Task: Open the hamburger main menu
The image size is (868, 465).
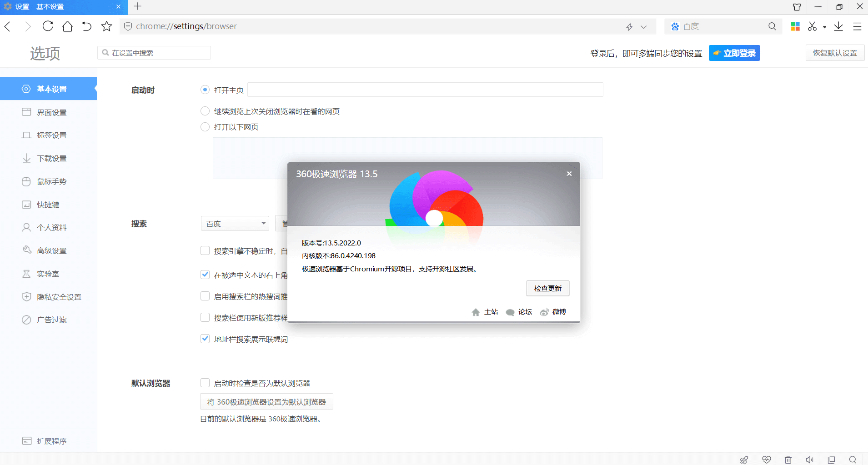Action: 857,26
